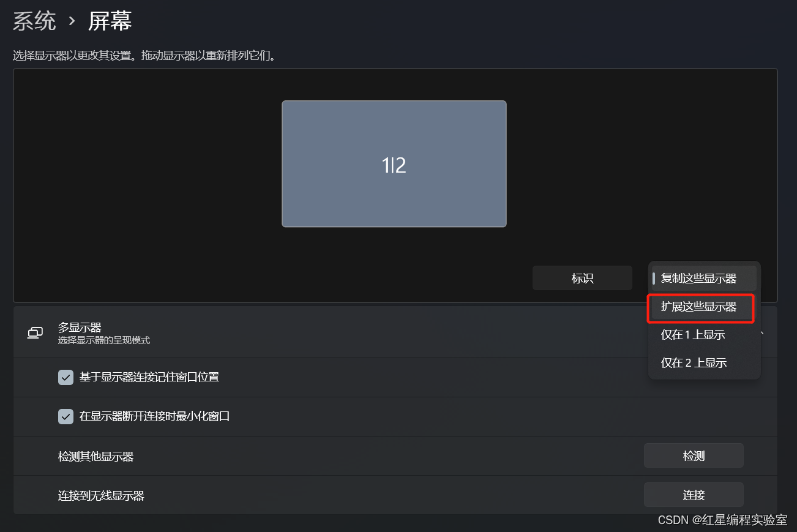Choose 扩展这些显示器 option
Image resolution: width=797 pixels, height=532 pixels.
[701, 307]
